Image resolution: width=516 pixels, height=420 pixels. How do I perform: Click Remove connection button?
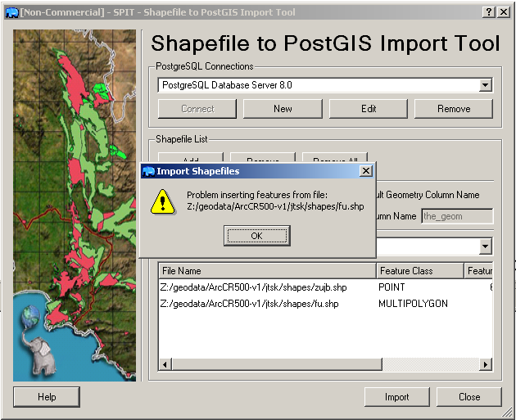pos(454,109)
